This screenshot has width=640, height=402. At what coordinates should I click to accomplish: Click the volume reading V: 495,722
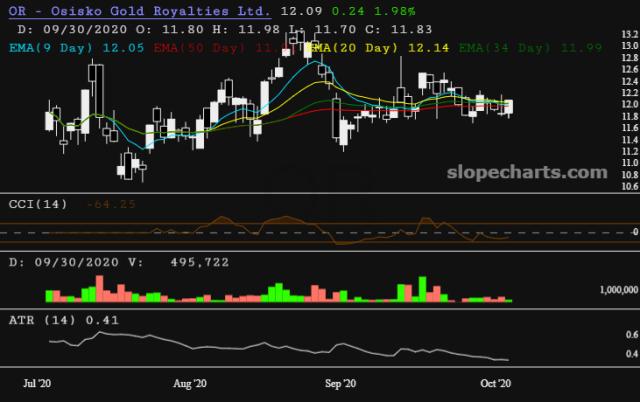[x=179, y=262]
